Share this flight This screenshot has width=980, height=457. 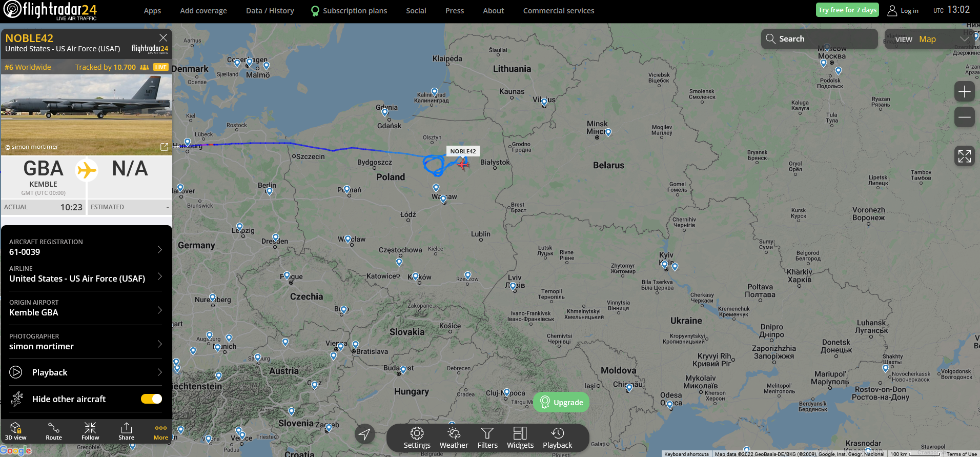tap(126, 431)
